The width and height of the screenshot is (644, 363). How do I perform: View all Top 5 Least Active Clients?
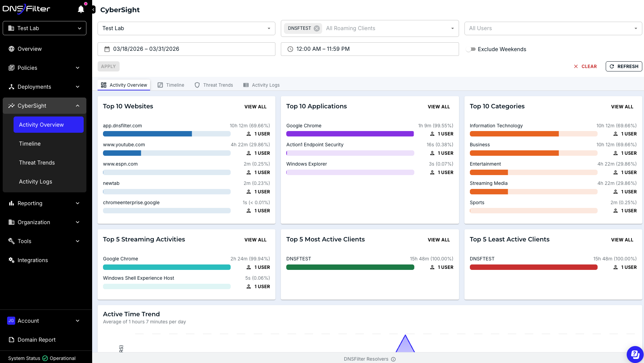point(622,240)
